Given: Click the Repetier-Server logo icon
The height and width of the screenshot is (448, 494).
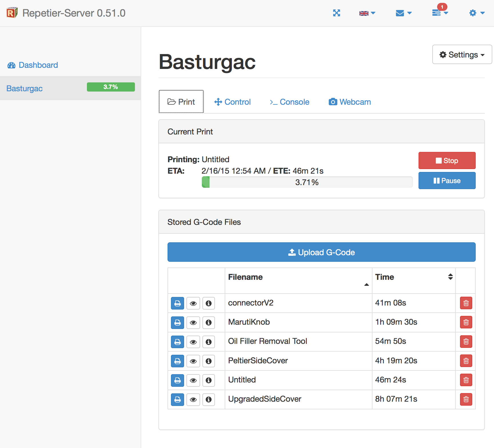Looking at the screenshot, I should click(x=12, y=13).
